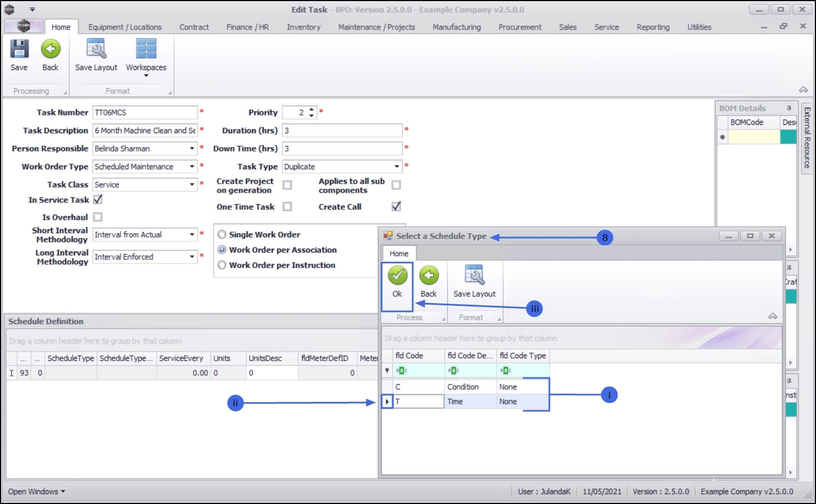The image size is (816, 504).
Task: Open Person Responsible dropdown
Action: [x=192, y=149]
